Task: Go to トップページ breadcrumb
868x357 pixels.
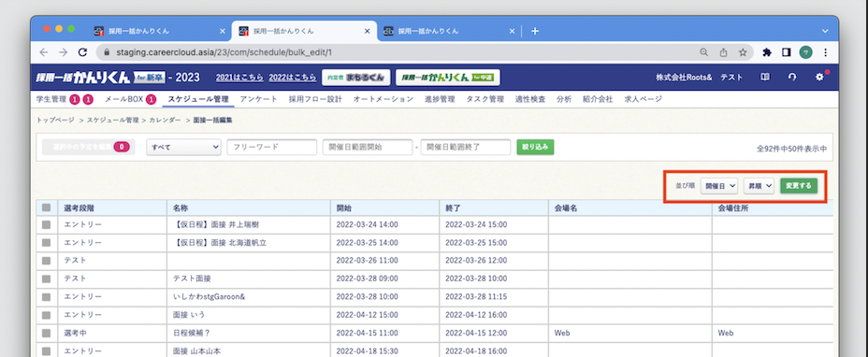Action: (55, 120)
